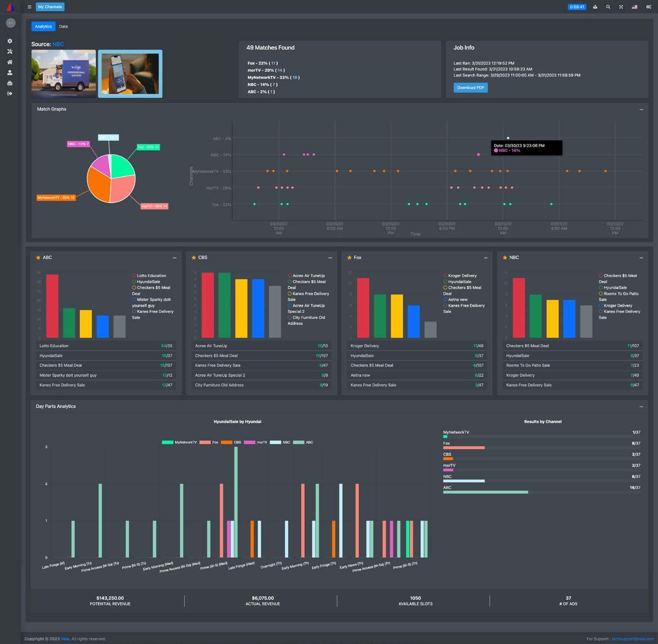Click the red Lotto Education bar in ABC
658x644 pixels.
(52, 306)
